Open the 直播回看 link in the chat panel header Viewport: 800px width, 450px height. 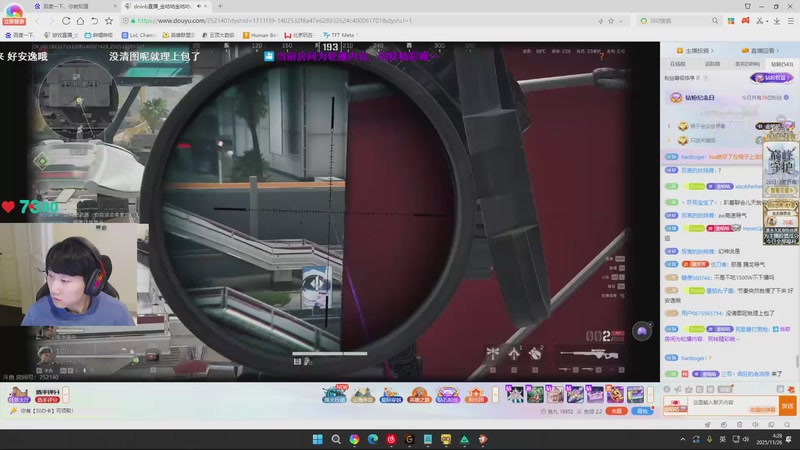[760, 51]
